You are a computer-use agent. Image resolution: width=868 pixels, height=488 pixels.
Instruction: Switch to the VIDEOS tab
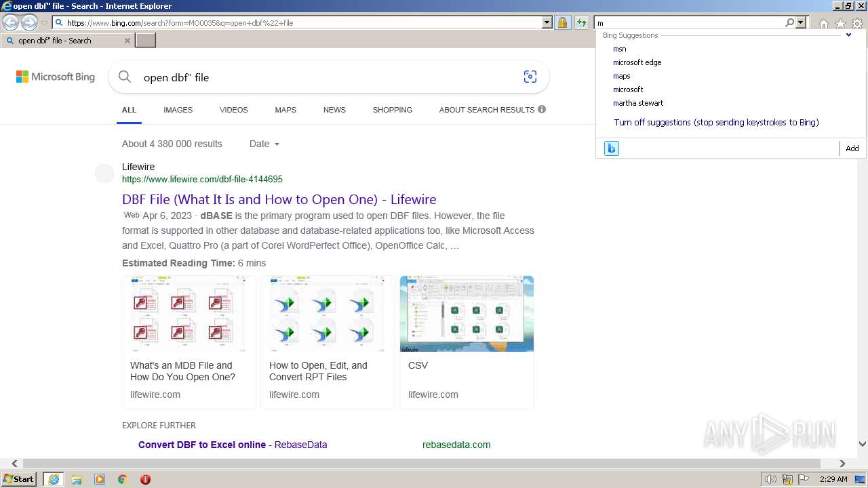coord(233,110)
